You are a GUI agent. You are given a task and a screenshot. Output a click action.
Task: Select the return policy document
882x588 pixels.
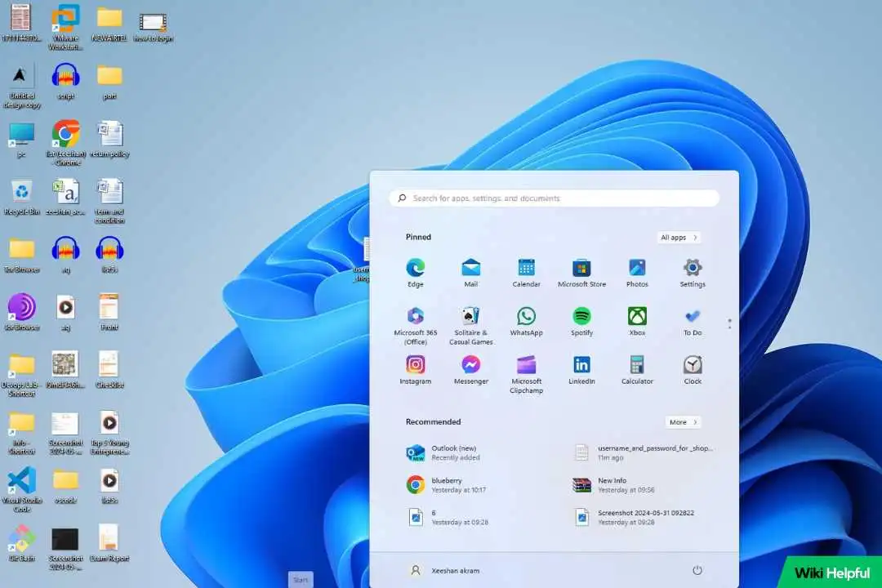point(109,140)
